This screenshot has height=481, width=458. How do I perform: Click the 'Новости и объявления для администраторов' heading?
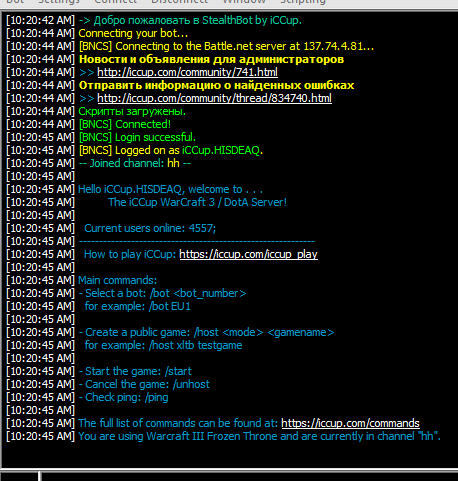coord(211,59)
